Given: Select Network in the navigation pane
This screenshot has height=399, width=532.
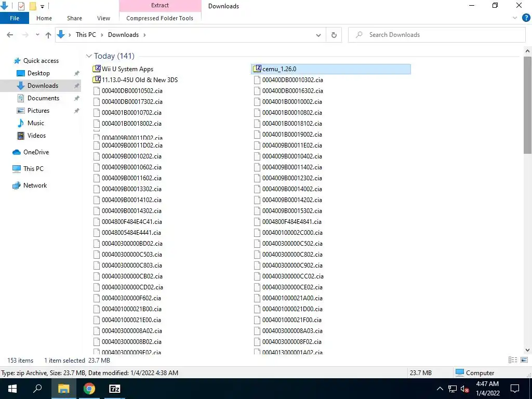Looking at the screenshot, I should [35, 185].
